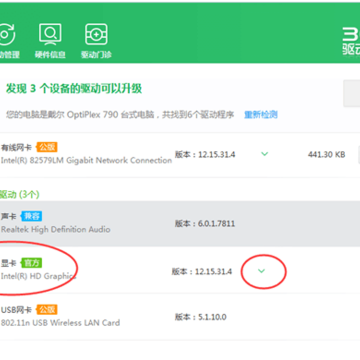Switch to the 驱动管理 tab label

click(x=10, y=55)
